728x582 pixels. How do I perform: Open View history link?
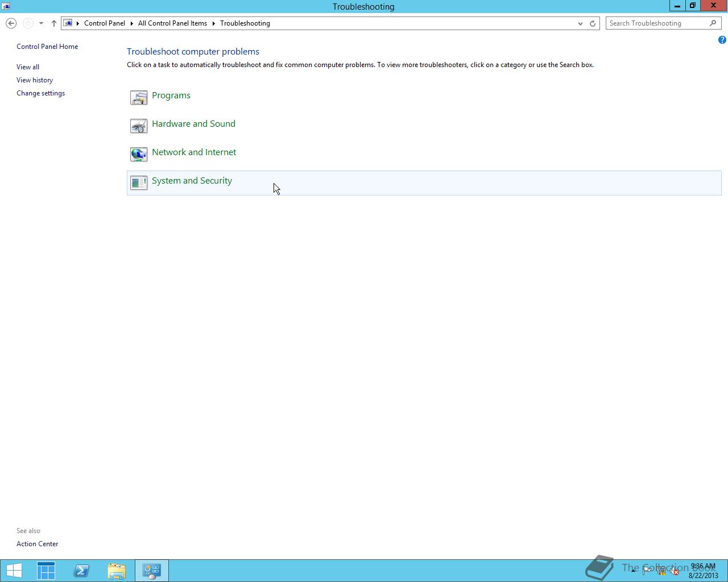click(x=35, y=80)
